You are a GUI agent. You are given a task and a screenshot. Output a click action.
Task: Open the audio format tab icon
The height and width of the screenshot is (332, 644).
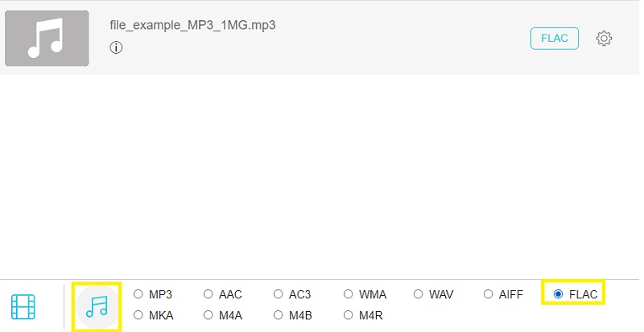click(97, 306)
